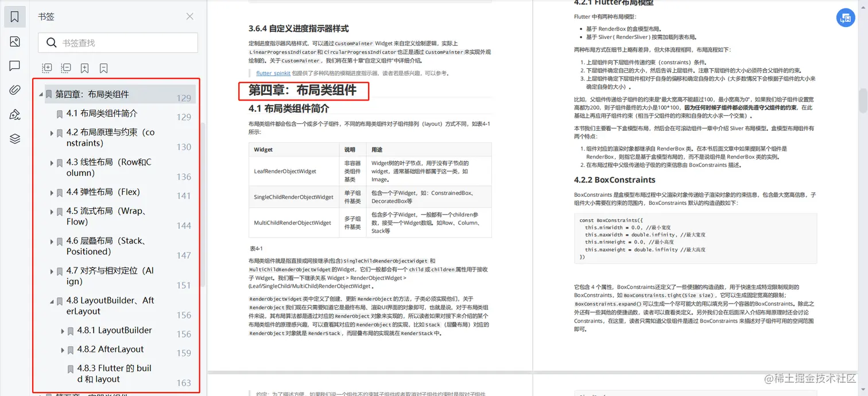
Task: Open the bookmarks panel icon
Action: [x=14, y=16]
